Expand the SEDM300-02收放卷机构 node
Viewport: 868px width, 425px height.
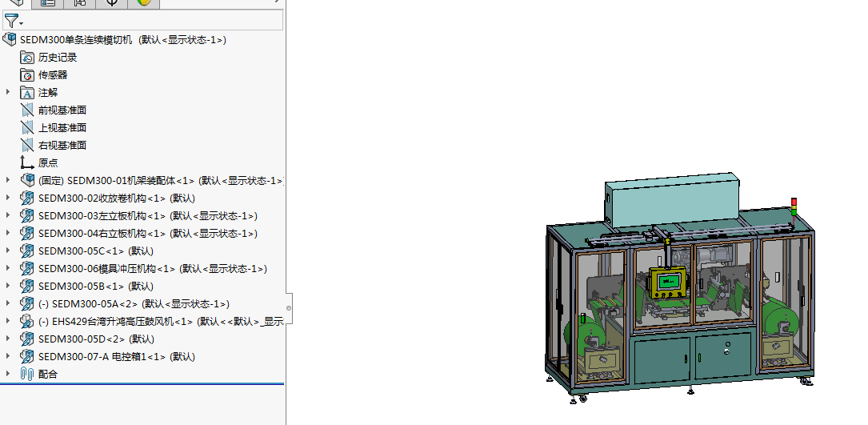[x=8, y=198]
